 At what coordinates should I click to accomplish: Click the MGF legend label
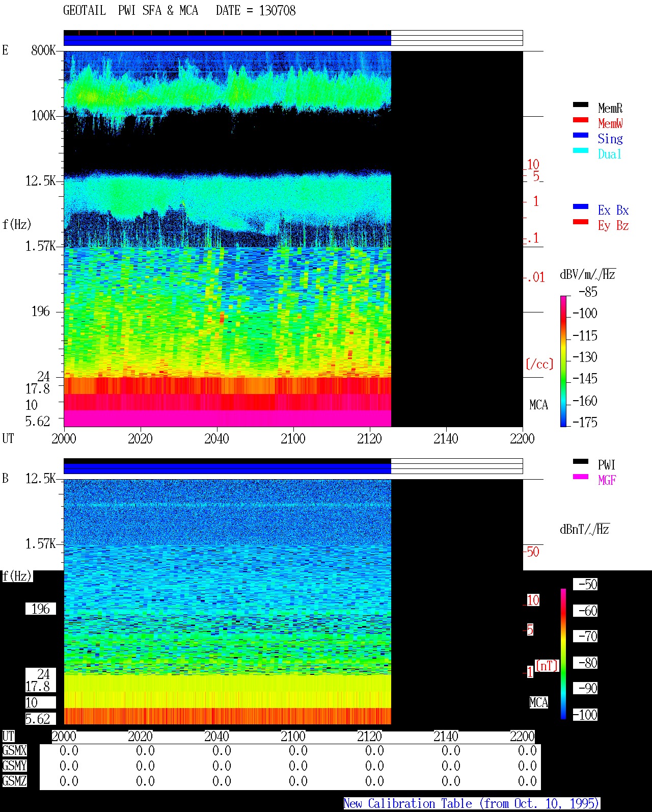[x=607, y=480]
